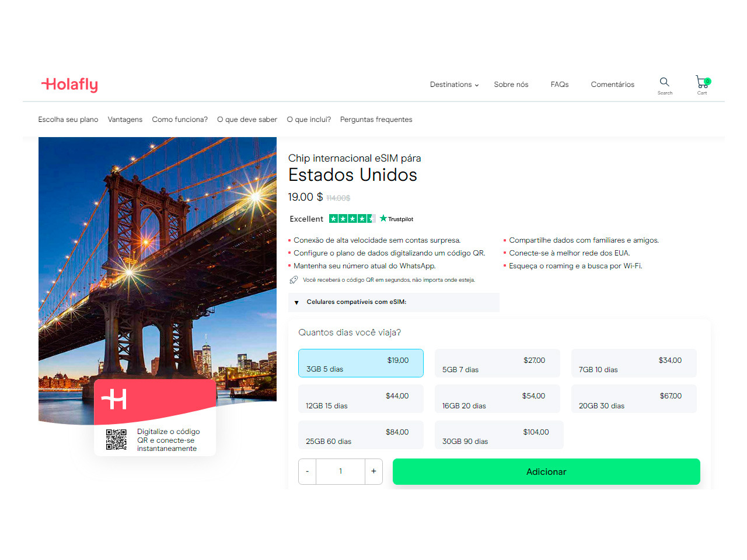Click Esqueça o roaming bullet text
The height and width of the screenshot is (560, 747).
[576, 266]
